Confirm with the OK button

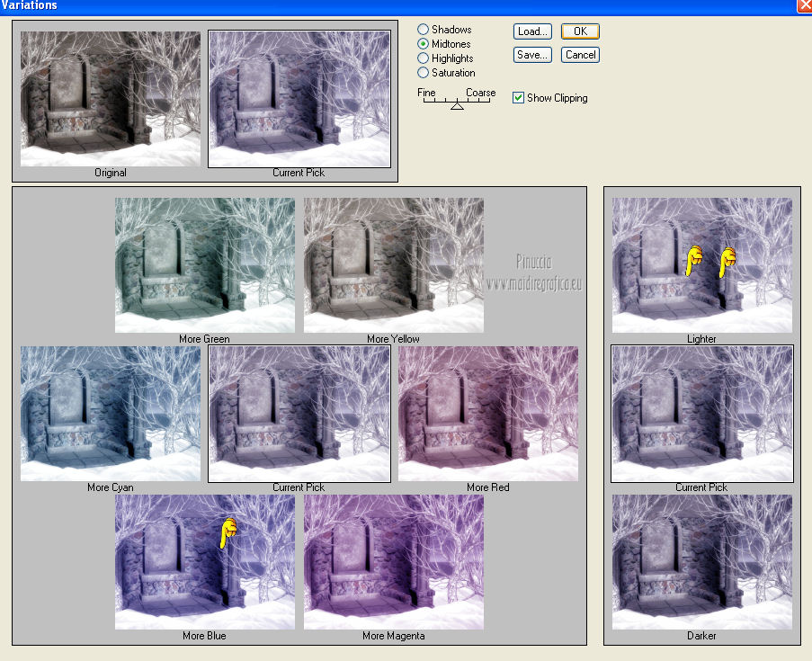pyautogui.click(x=580, y=31)
